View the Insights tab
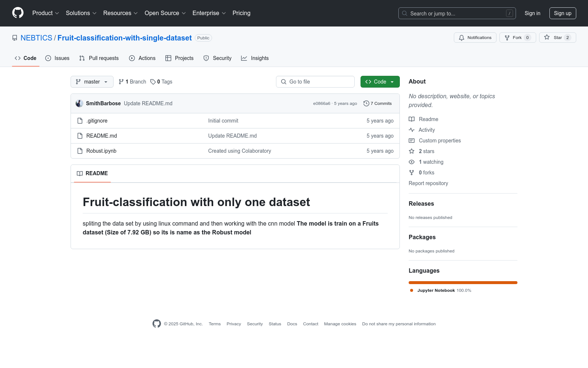588x368 pixels. coord(255,58)
